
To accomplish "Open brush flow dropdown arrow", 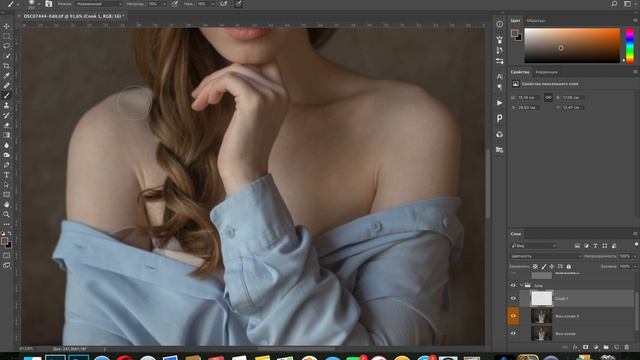I will click(213, 4).
